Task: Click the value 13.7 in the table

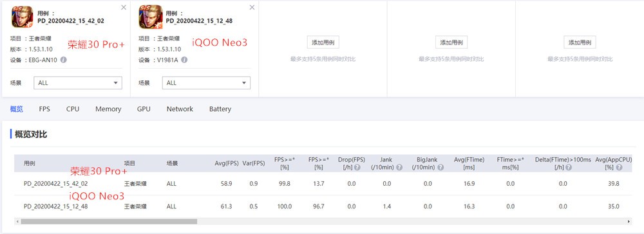Action: (x=318, y=184)
